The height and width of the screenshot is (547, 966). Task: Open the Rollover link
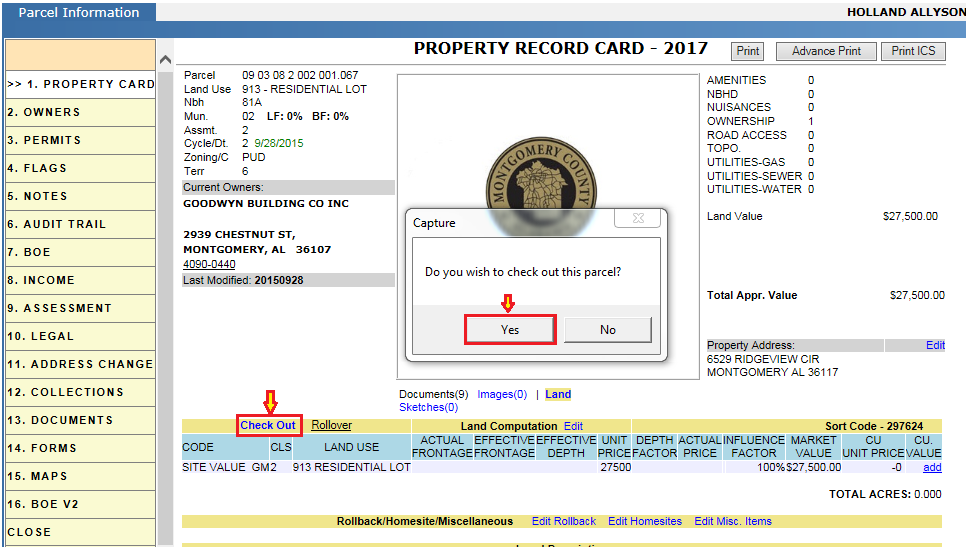(331, 425)
